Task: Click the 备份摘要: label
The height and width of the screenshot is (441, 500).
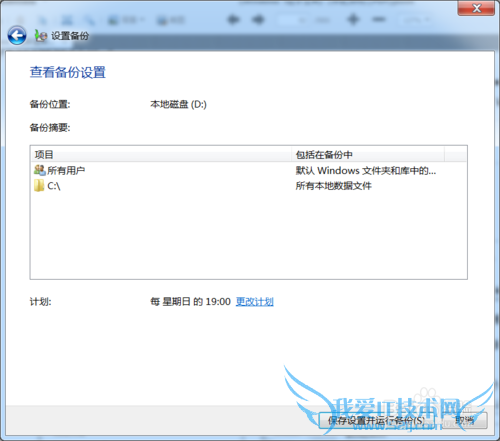Action: (50, 127)
